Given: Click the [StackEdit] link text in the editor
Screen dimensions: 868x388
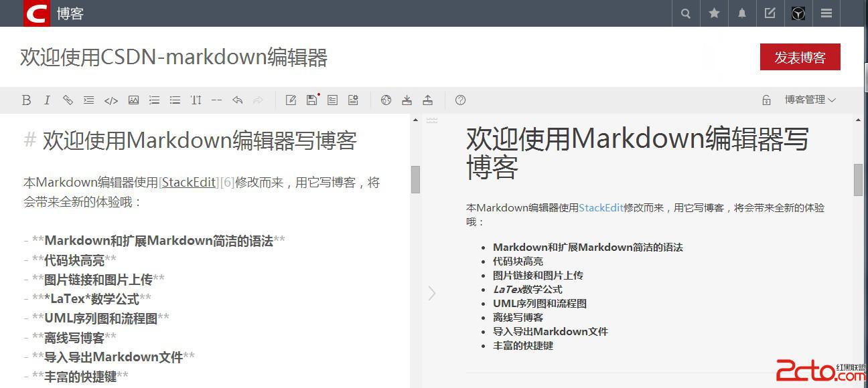Looking at the screenshot, I should [189, 182].
